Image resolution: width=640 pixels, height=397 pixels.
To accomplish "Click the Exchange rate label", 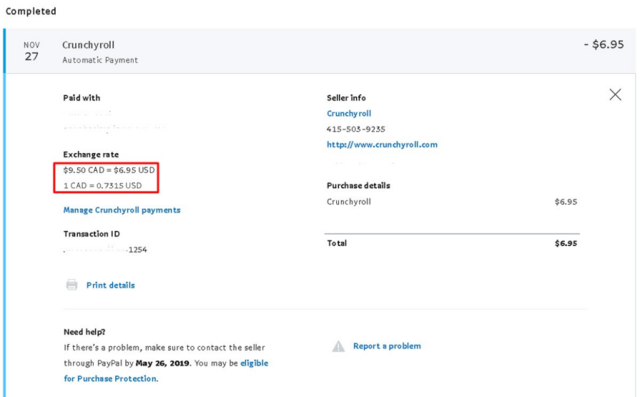I will [91, 155].
